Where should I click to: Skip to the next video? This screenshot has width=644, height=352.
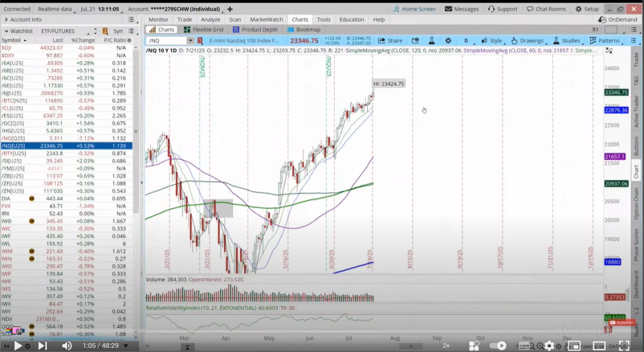pyautogui.click(x=42, y=346)
